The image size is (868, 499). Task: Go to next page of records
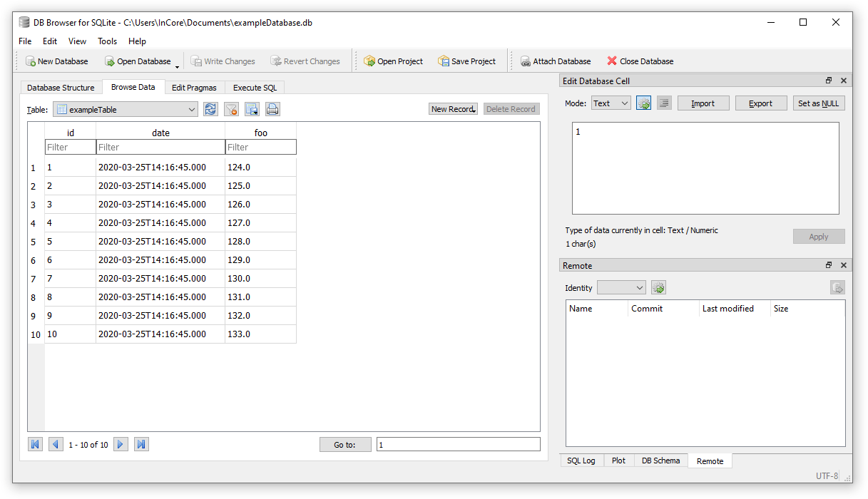121,444
